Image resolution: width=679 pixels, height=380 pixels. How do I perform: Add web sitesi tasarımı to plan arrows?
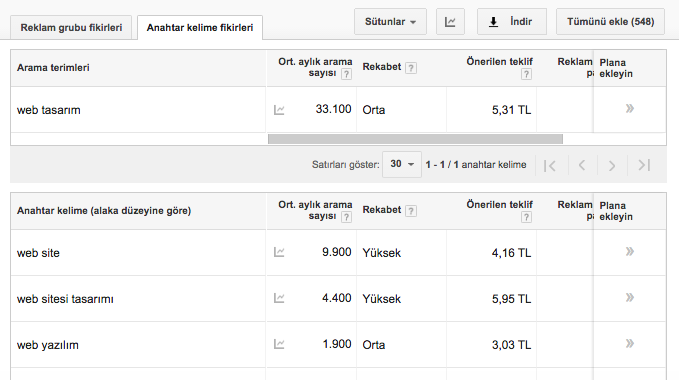pyautogui.click(x=630, y=297)
